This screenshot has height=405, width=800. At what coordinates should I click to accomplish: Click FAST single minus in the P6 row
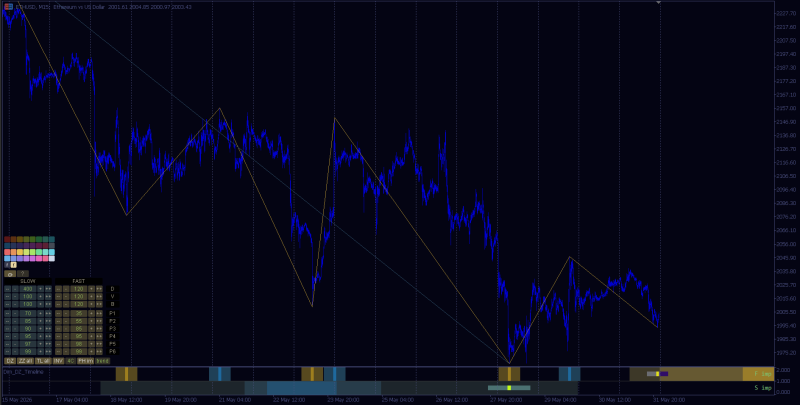[x=66, y=351]
